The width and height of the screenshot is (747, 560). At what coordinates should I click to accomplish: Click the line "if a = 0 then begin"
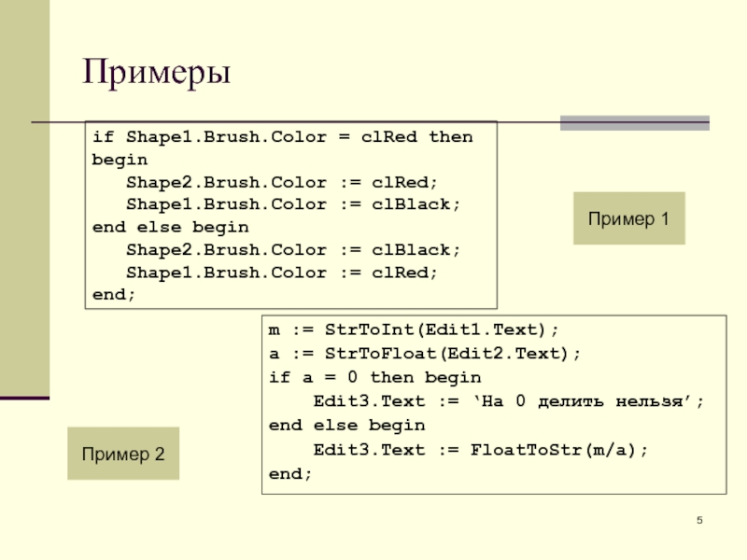point(374,378)
